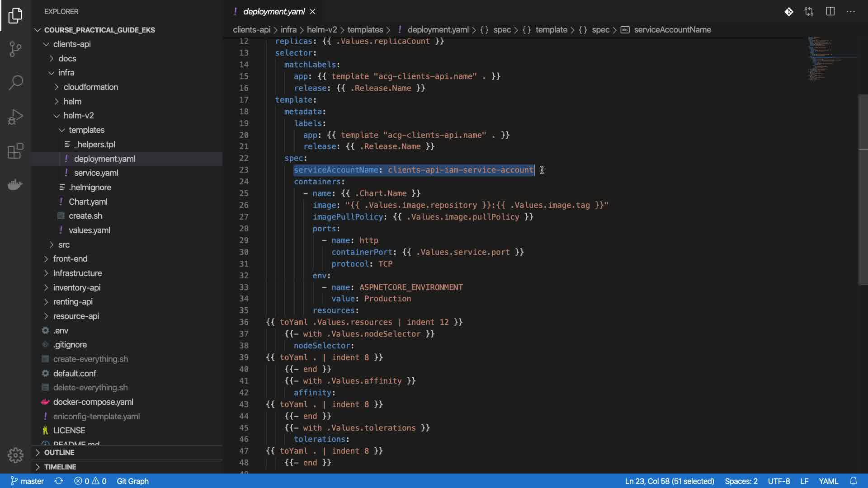Click the split editor right icon

click(x=830, y=12)
